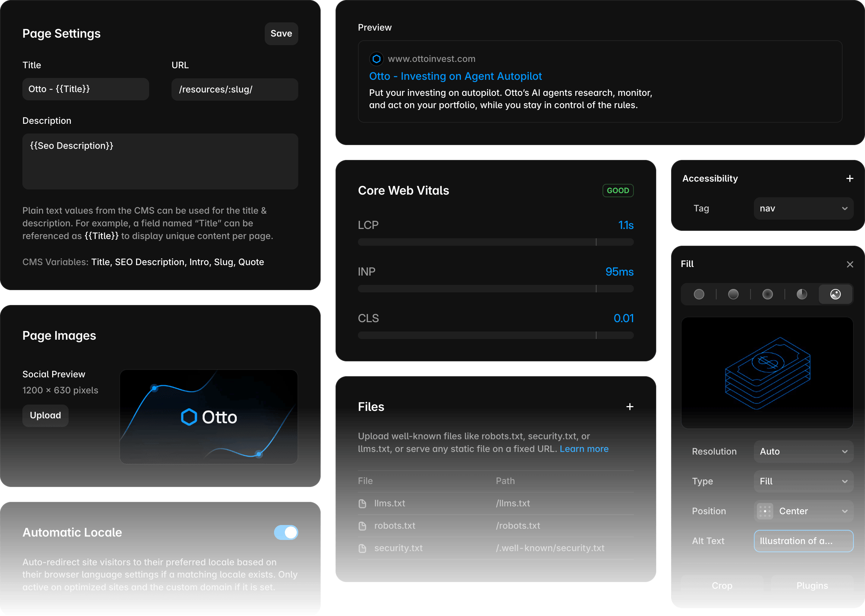Click the /robots.txt path cell
Image resolution: width=865 pixels, height=616 pixels.
point(518,526)
